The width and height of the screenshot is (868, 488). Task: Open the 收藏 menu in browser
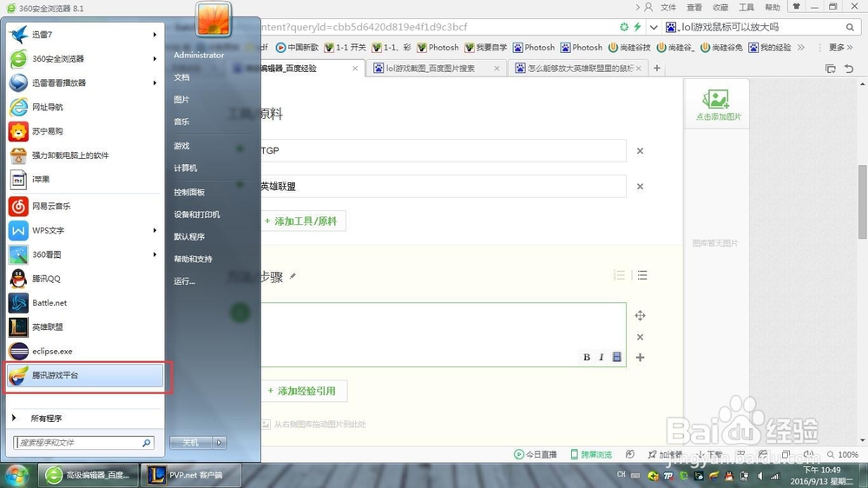click(x=720, y=7)
